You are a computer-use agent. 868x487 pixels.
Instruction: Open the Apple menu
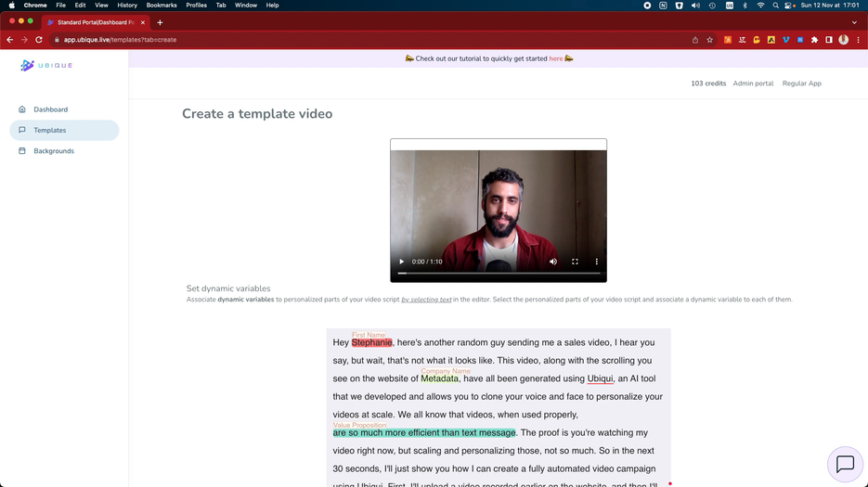click(x=12, y=5)
